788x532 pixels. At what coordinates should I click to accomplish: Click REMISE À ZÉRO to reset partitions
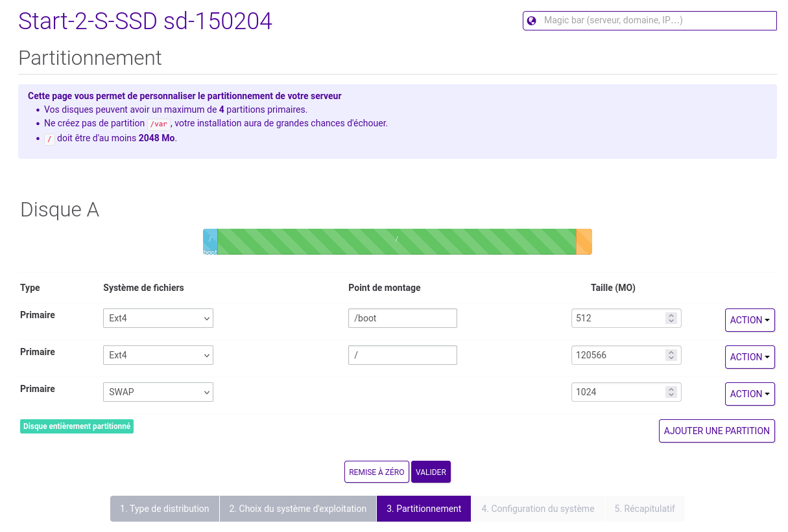coord(376,472)
